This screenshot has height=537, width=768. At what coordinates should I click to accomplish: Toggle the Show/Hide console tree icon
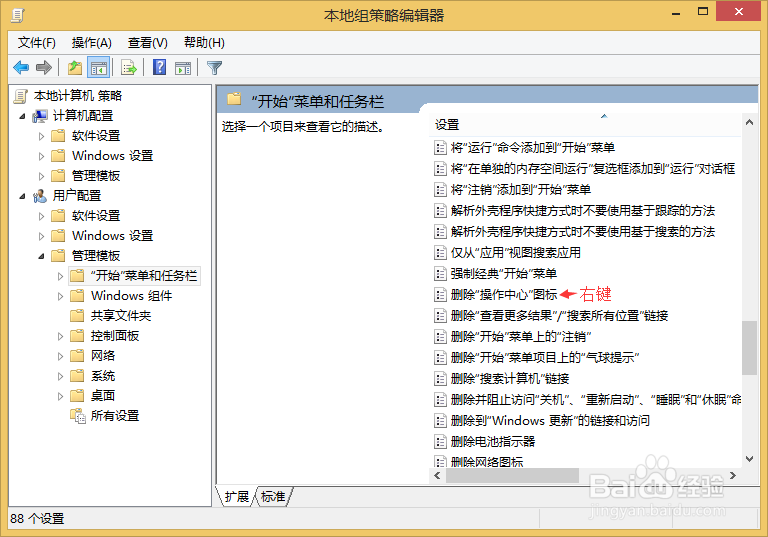(98, 68)
